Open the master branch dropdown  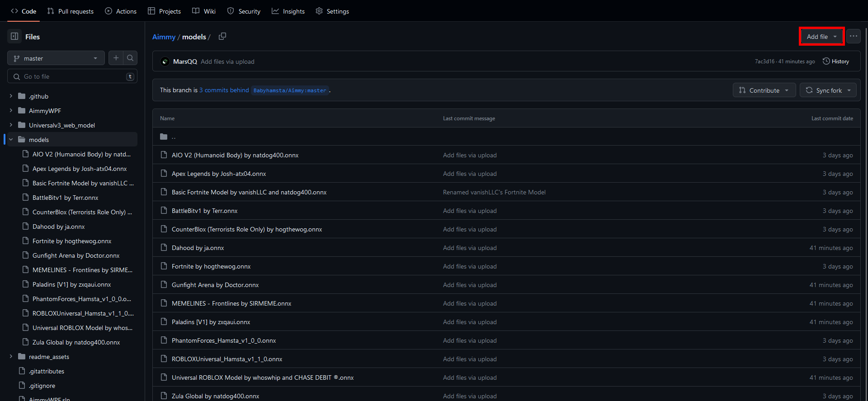click(x=56, y=58)
